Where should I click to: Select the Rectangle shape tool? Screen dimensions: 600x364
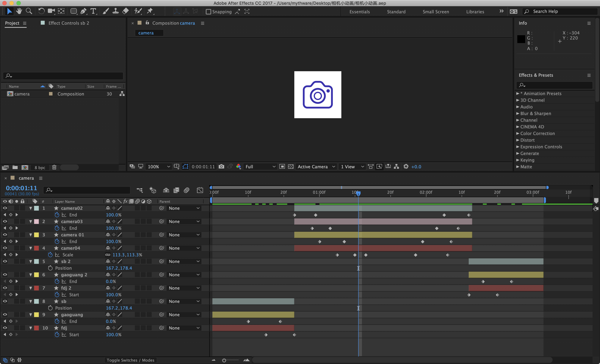coord(73,11)
